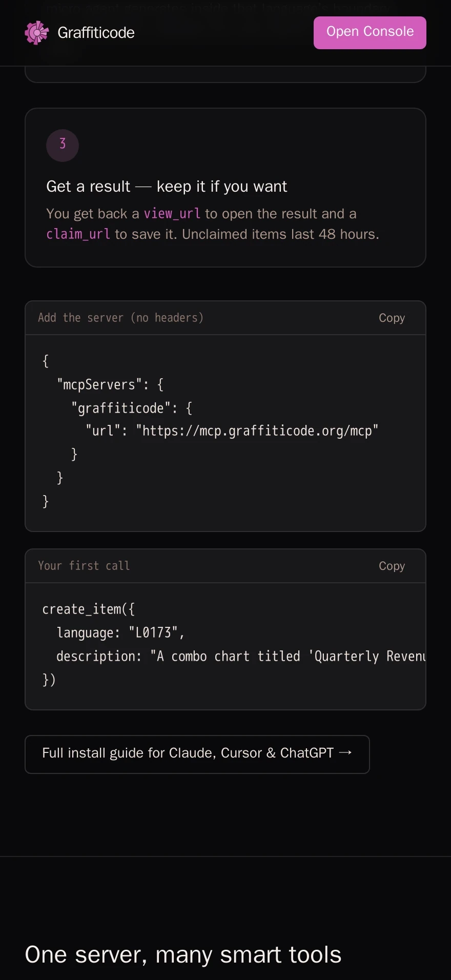Click the heading 'Get a result — keep it if you want'
451x980 pixels.
[x=167, y=186]
